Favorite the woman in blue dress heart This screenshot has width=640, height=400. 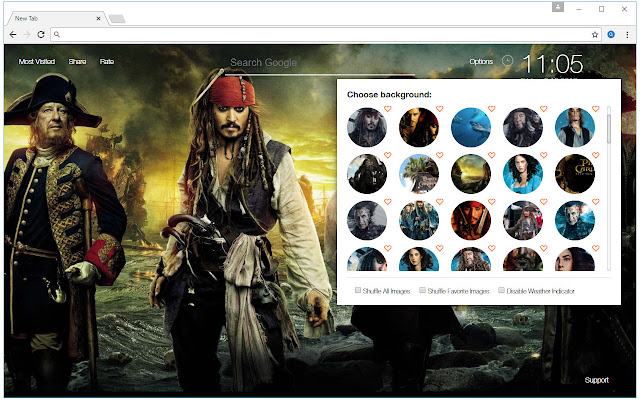click(x=544, y=155)
